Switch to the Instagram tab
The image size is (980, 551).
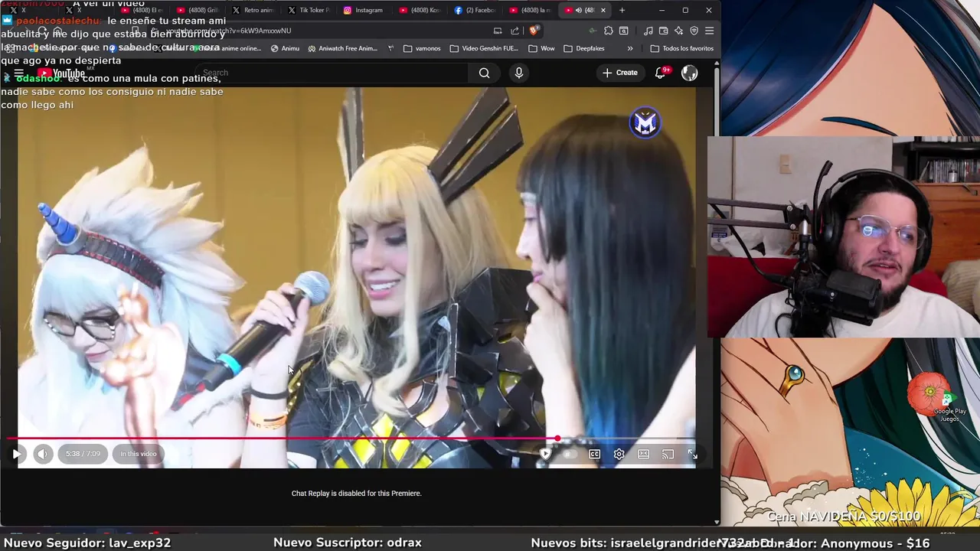[363, 10]
